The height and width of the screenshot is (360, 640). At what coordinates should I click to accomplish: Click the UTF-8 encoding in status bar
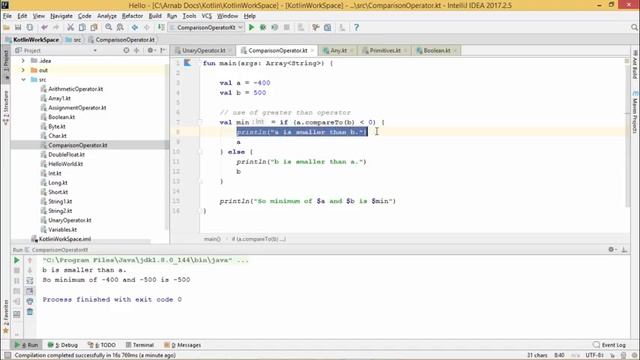(x=594, y=356)
